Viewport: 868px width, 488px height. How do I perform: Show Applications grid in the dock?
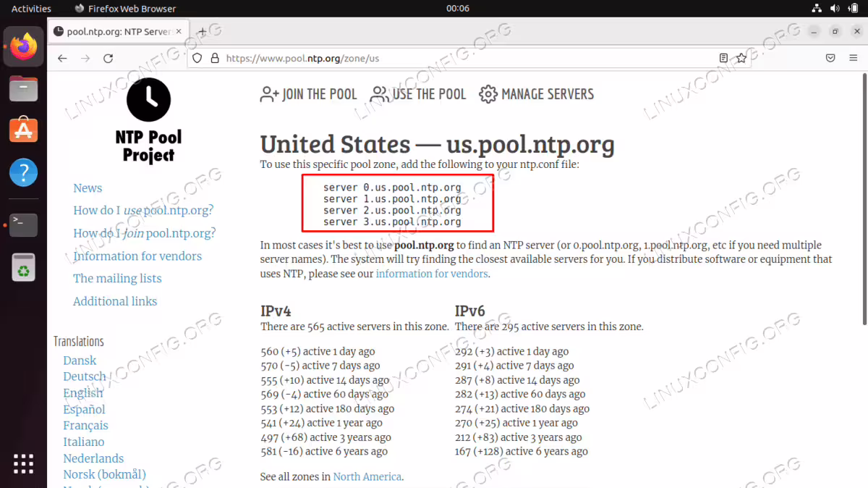(23, 463)
